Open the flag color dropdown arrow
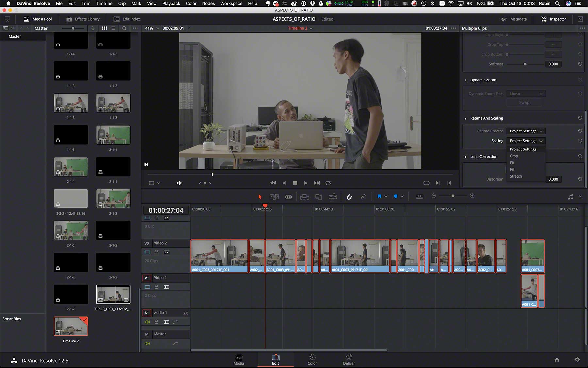588x368 pixels. [x=386, y=196]
